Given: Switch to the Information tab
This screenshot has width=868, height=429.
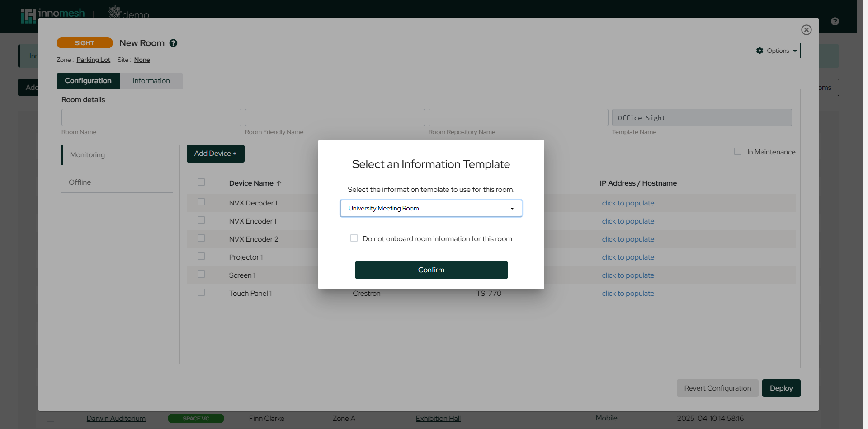Looking at the screenshot, I should coord(151,81).
